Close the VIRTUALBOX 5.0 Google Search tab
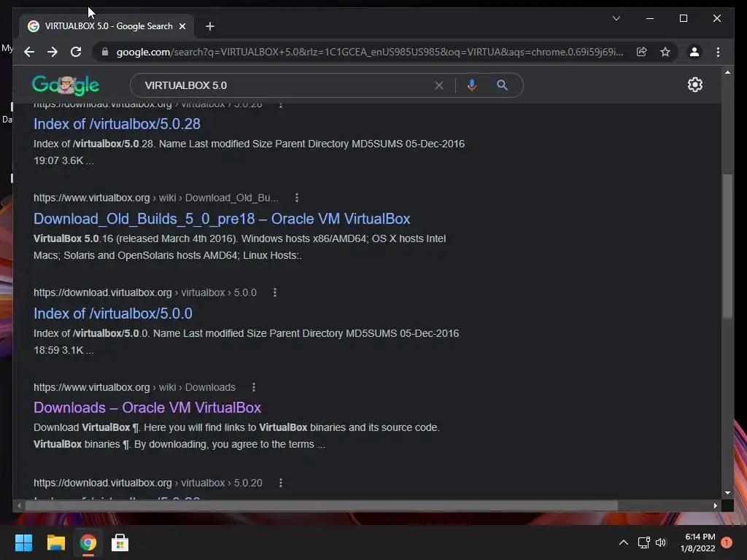The image size is (747, 560). coord(182,26)
